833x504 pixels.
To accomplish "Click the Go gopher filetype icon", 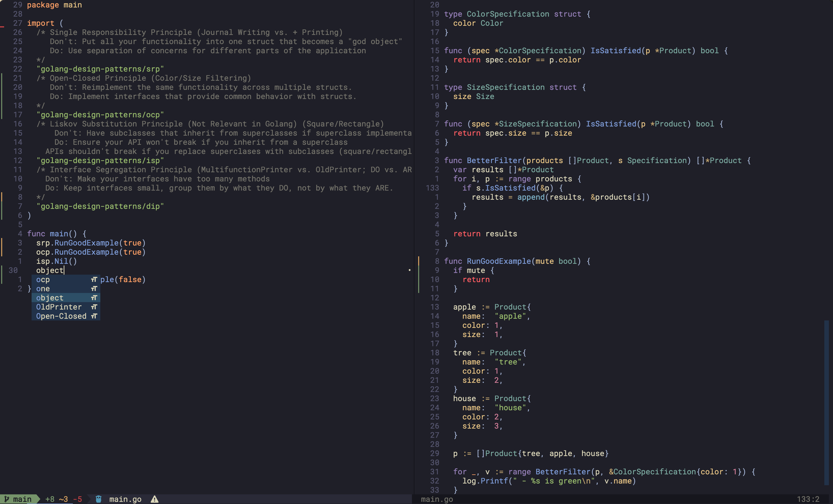I will click(98, 499).
